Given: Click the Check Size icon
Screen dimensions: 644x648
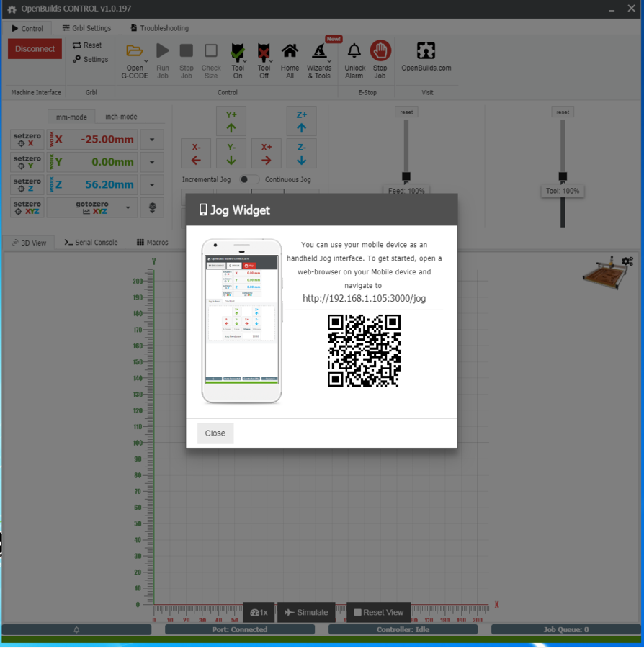Looking at the screenshot, I should coord(211,51).
